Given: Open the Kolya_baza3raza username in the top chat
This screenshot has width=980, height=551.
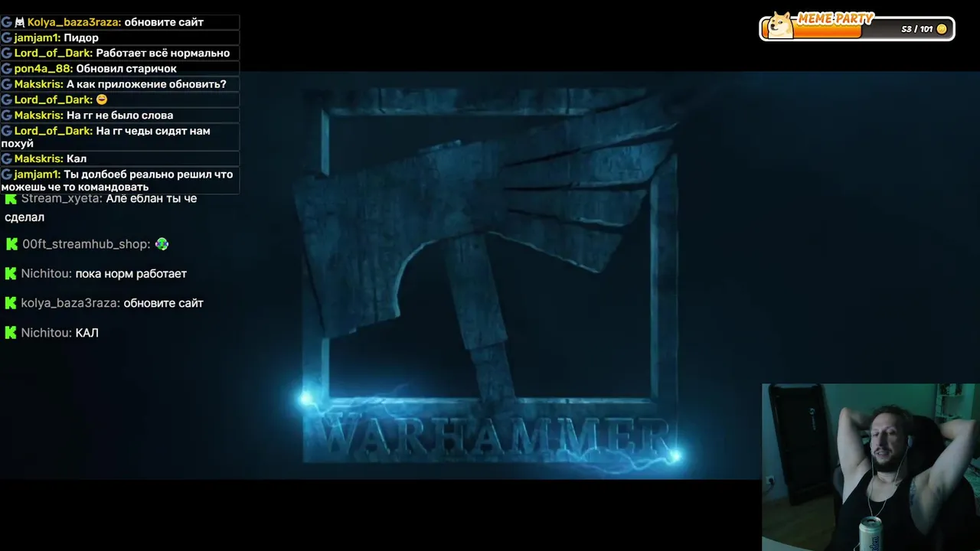Looking at the screenshot, I should (x=74, y=22).
